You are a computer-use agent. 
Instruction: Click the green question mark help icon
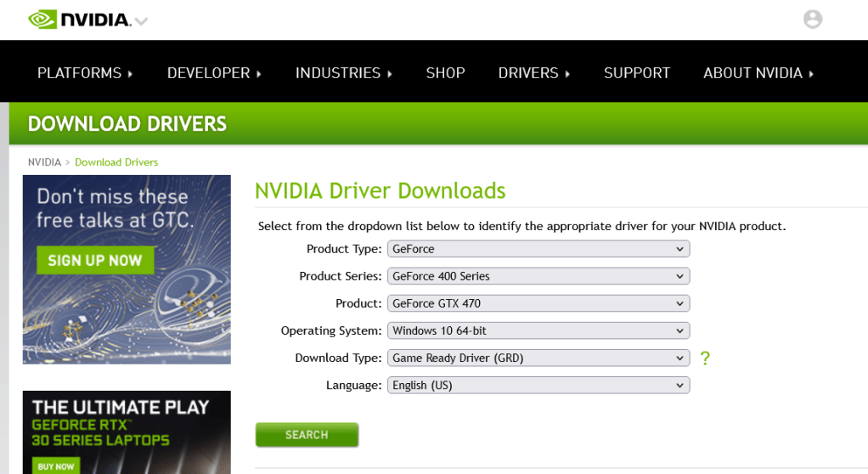[x=705, y=358]
